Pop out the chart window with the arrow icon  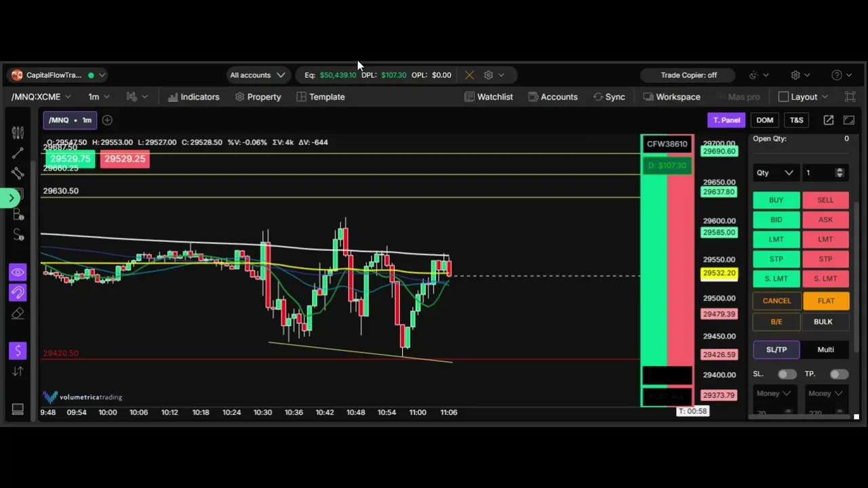(x=829, y=120)
